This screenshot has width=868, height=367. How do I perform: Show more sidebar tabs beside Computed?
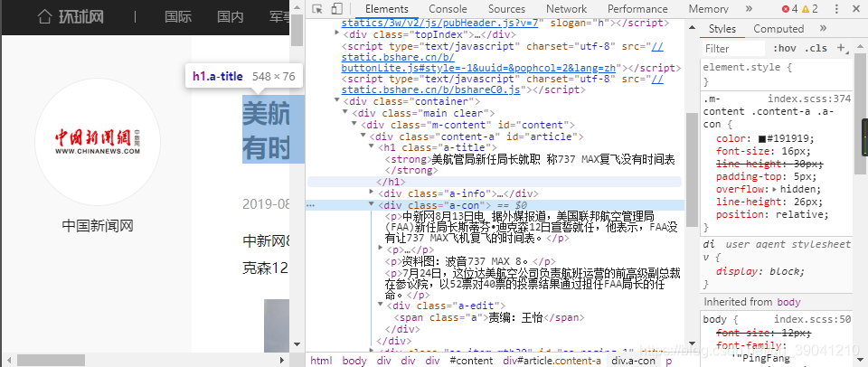[x=823, y=28]
